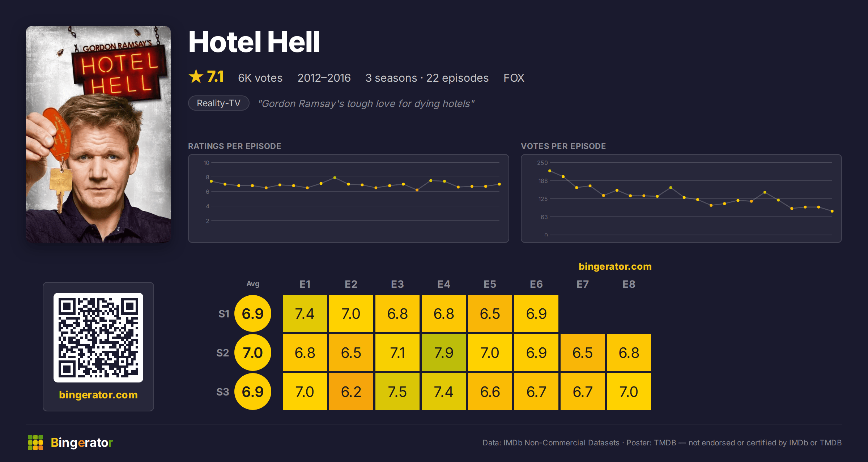Click the Hotel Hell title heading
Viewport: 868px width, 462px height.
pyautogui.click(x=254, y=42)
